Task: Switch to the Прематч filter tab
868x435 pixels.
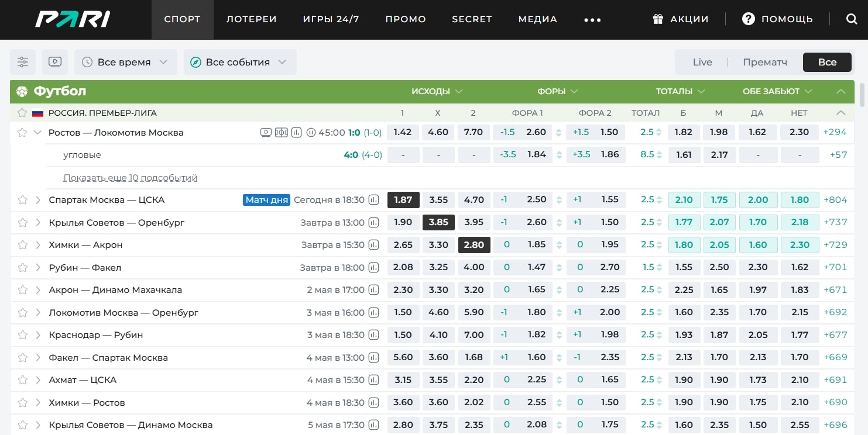Action: 765,62
